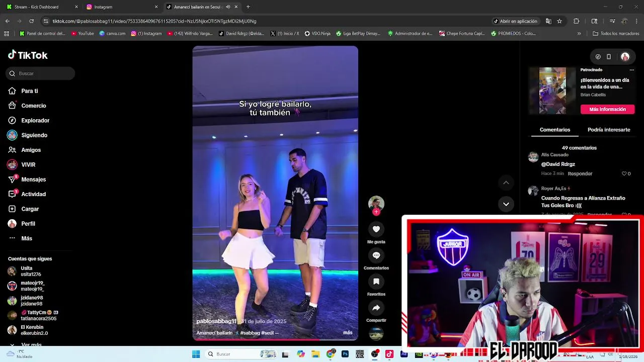Go to previous video with up chevron

point(506,183)
